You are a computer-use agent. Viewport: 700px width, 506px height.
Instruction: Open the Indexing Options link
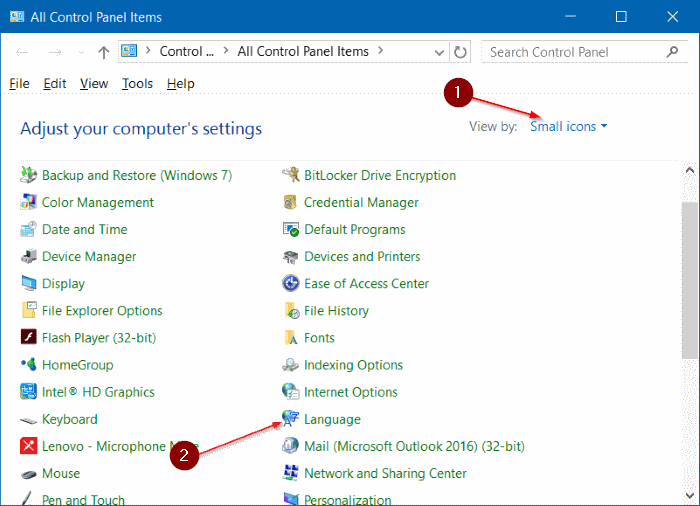[x=353, y=365]
